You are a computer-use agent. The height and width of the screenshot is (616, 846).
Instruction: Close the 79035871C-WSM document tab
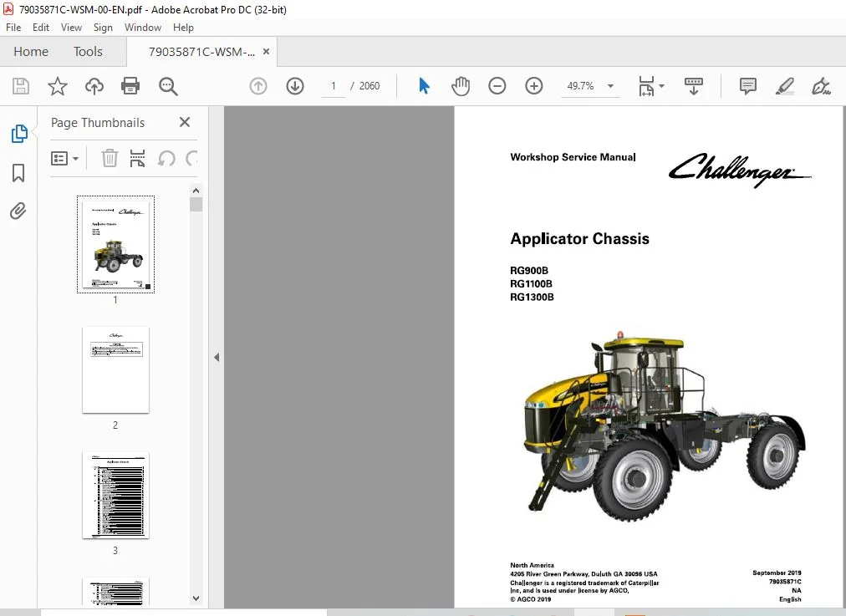point(266,52)
